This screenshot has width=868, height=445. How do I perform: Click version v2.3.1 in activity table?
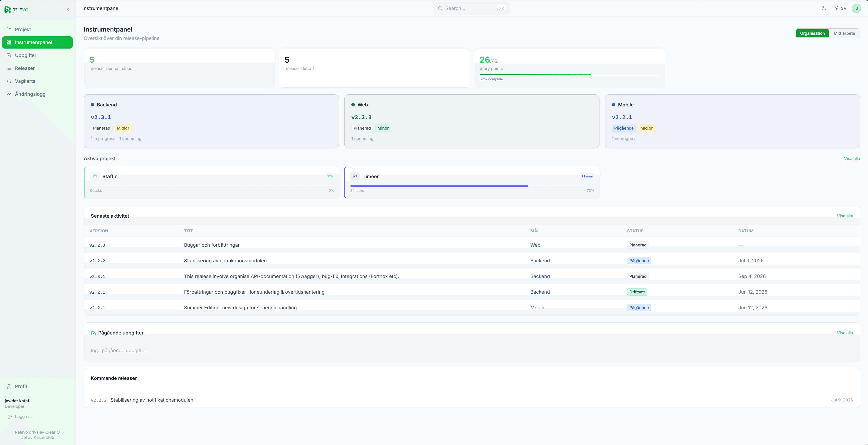click(x=97, y=277)
